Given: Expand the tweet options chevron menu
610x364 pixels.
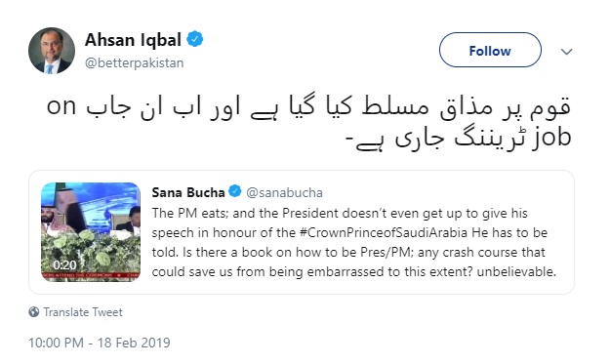Looking at the screenshot, I should (566, 52).
